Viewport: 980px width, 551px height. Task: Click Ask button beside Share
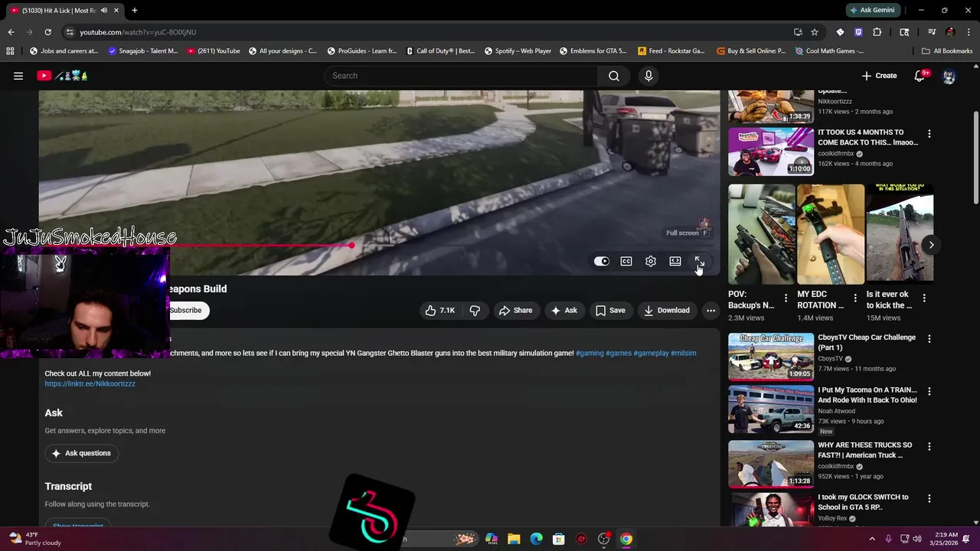[x=564, y=311]
